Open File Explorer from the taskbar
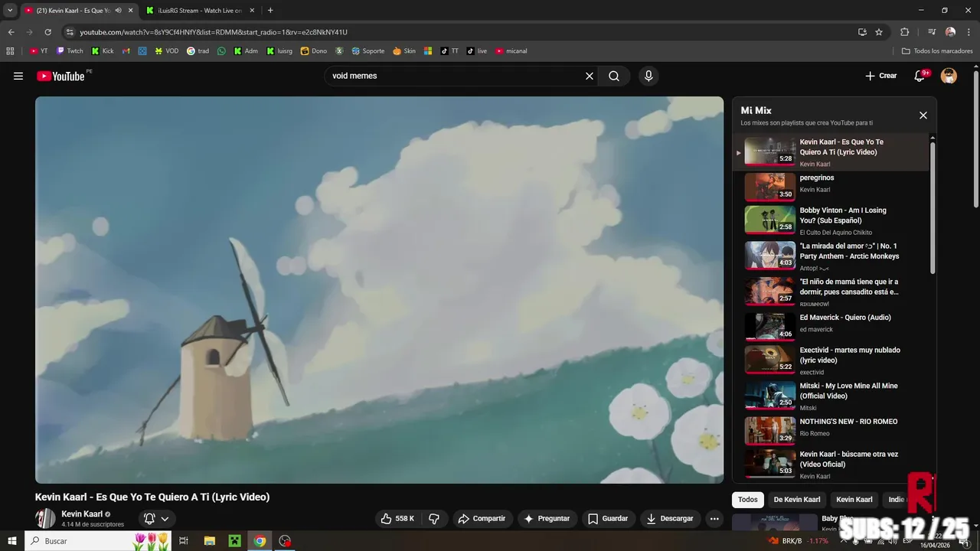The height and width of the screenshot is (551, 980). [x=210, y=541]
